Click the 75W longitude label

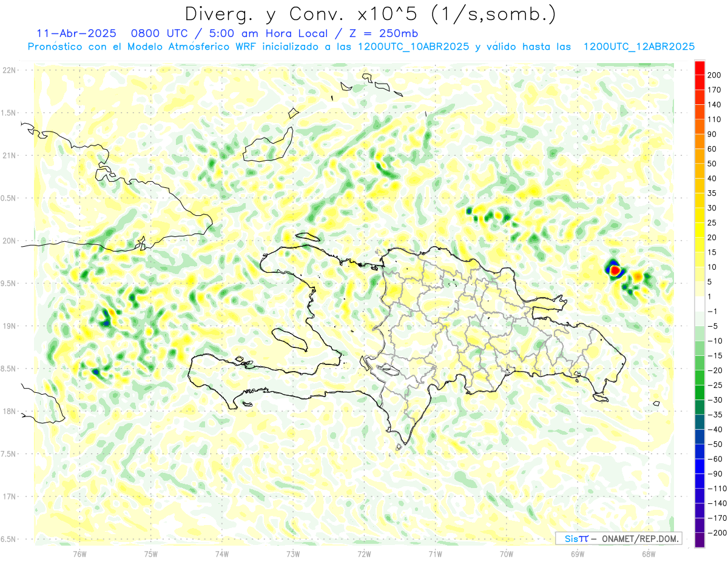tap(151, 553)
